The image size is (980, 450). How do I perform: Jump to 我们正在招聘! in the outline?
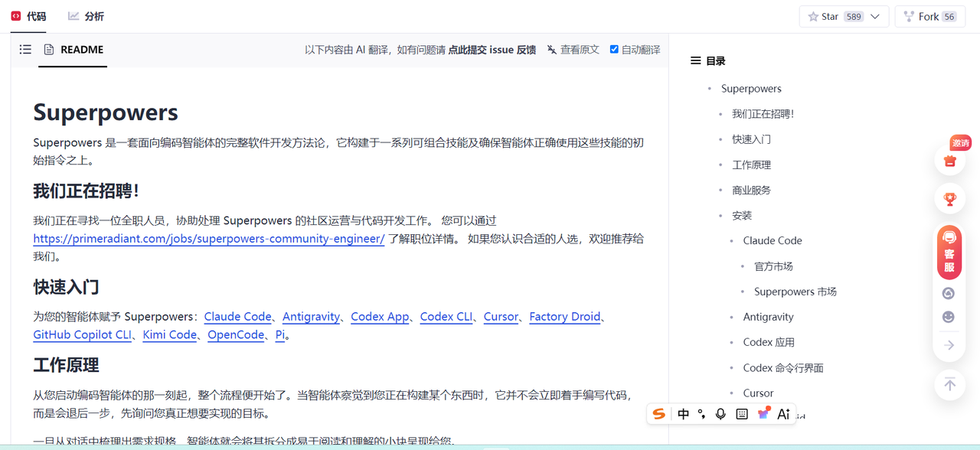tap(763, 114)
